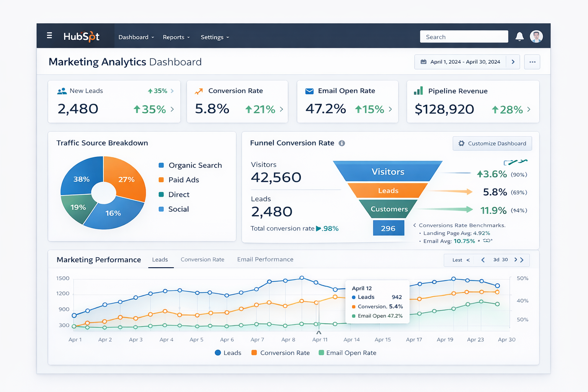Open the notifications bell
Screen dimensions: 588x392
(x=519, y=36)
